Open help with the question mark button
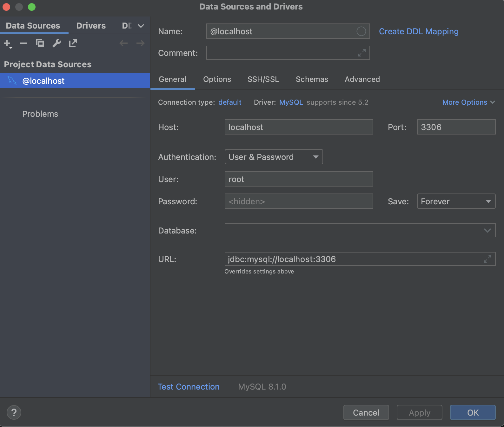The image size is (504, 427). 14,412
